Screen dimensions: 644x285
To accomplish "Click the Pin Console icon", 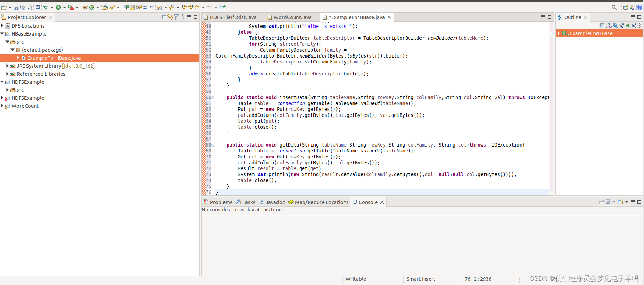I will coord(601,202).
